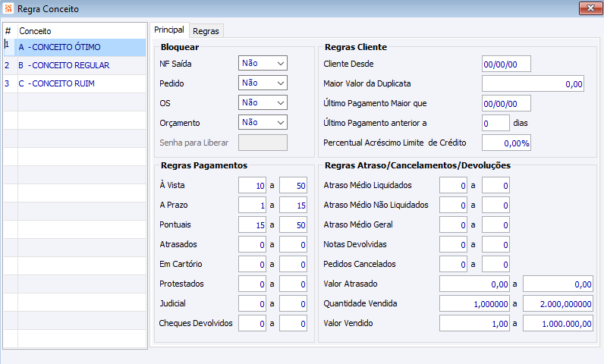Select the Principal tab

pos(168,30)
